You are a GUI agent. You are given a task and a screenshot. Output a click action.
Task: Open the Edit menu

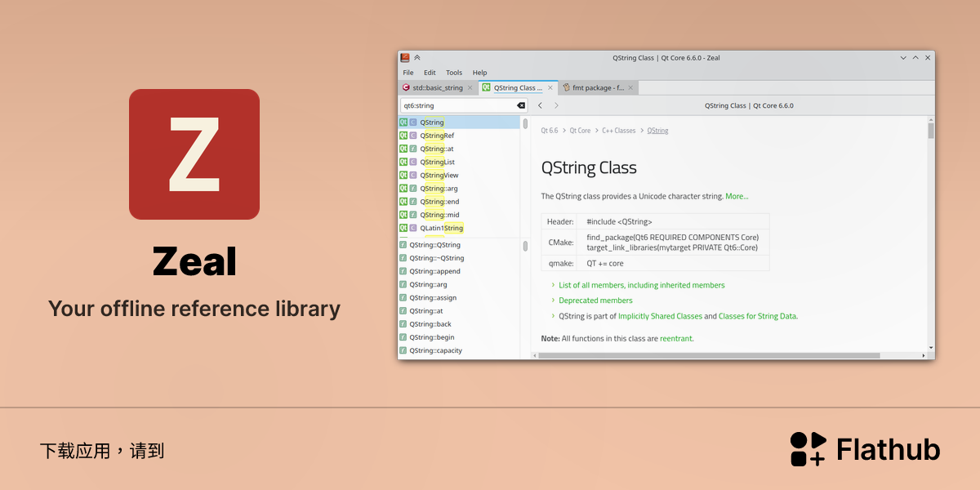coord(430,73)
